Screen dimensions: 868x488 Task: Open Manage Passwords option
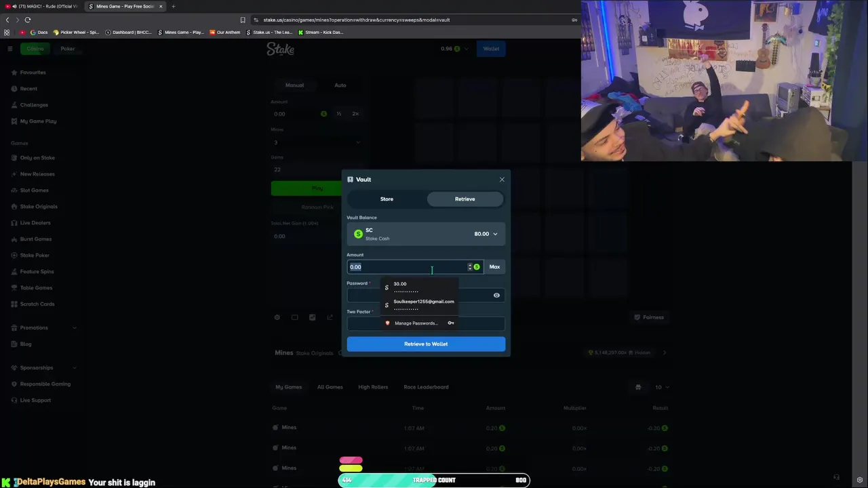pyautogui.click(x=416, y=323)
